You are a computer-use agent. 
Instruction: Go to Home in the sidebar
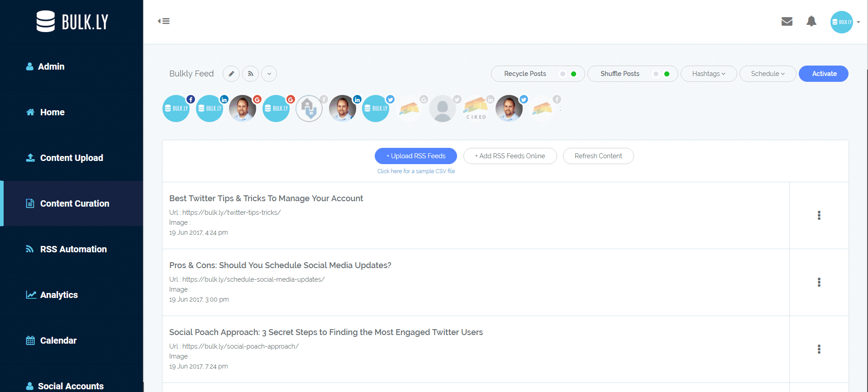tap(72, 112)
